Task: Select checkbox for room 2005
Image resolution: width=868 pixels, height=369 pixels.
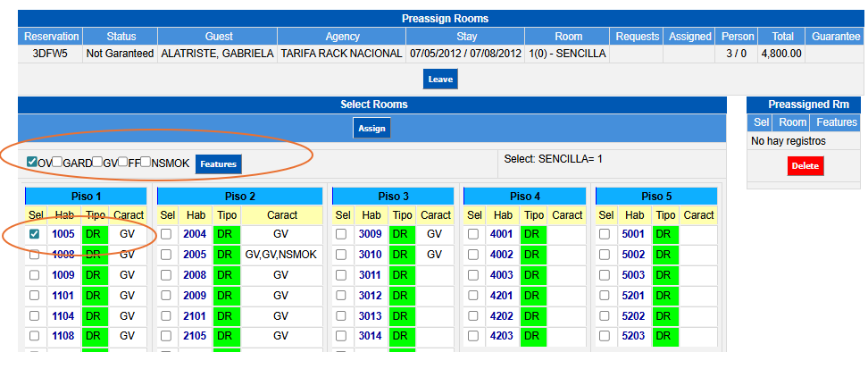Action: [x=166, y=255]
